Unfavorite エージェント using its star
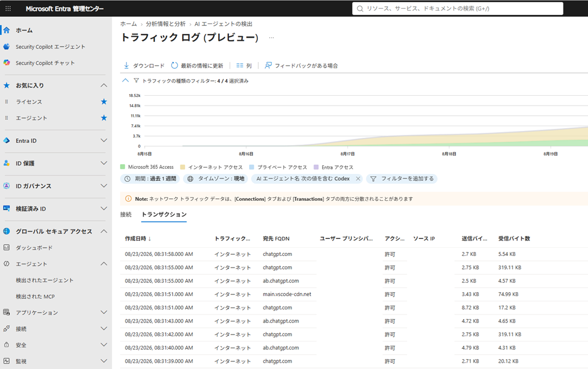The image size is (588, 369). 104,118
